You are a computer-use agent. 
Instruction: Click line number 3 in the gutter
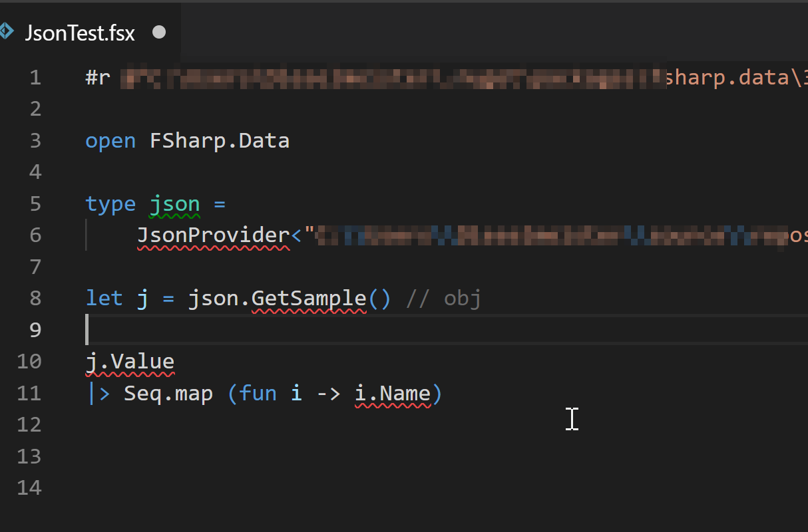pyautogui.click(x=35, y=141)
